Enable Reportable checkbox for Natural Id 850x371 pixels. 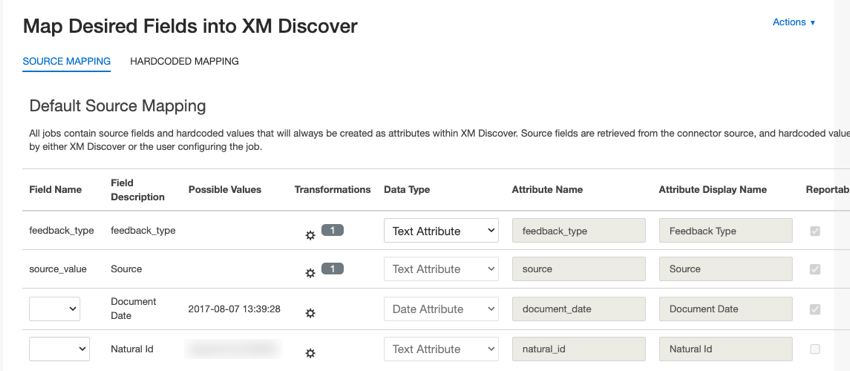point(815,349)
